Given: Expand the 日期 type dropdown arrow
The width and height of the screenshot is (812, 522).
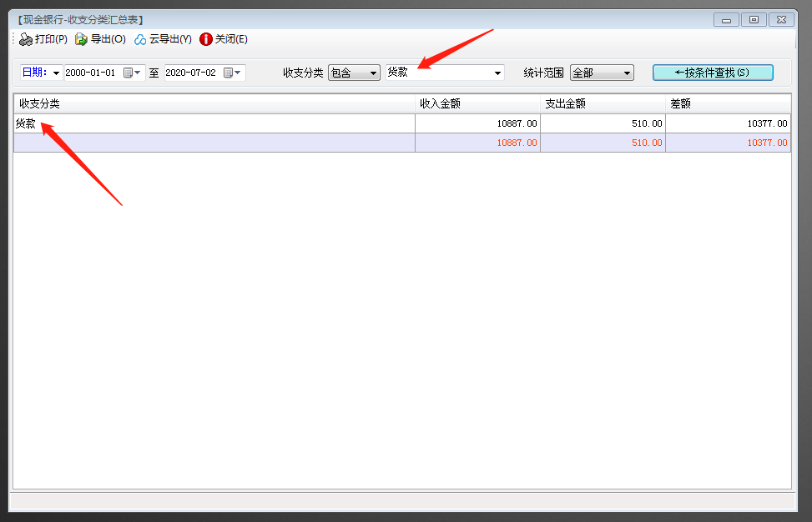Looking at the screenshot, I should [57, 73].
